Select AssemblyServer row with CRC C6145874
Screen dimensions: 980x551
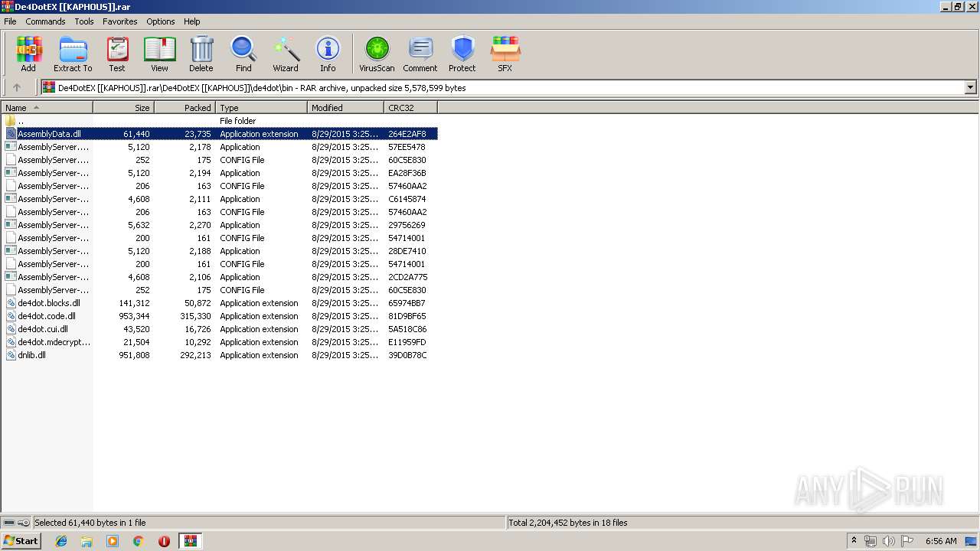tap(220, 199)
